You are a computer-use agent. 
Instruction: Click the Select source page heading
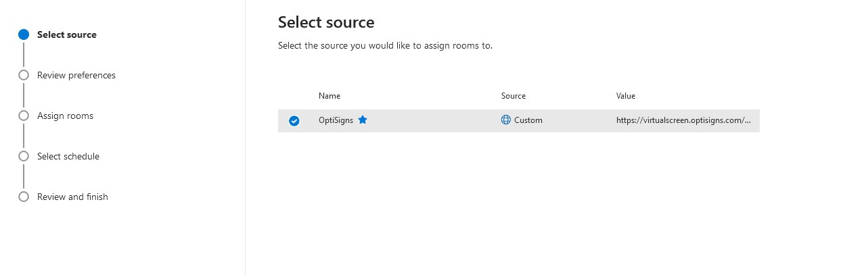tap(326, 22)
